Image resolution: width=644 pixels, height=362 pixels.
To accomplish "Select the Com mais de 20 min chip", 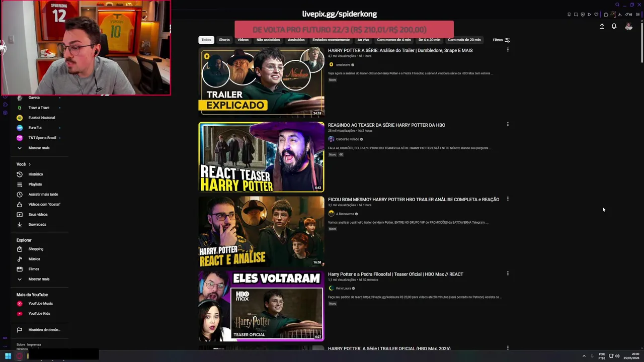I will point(464,40).
